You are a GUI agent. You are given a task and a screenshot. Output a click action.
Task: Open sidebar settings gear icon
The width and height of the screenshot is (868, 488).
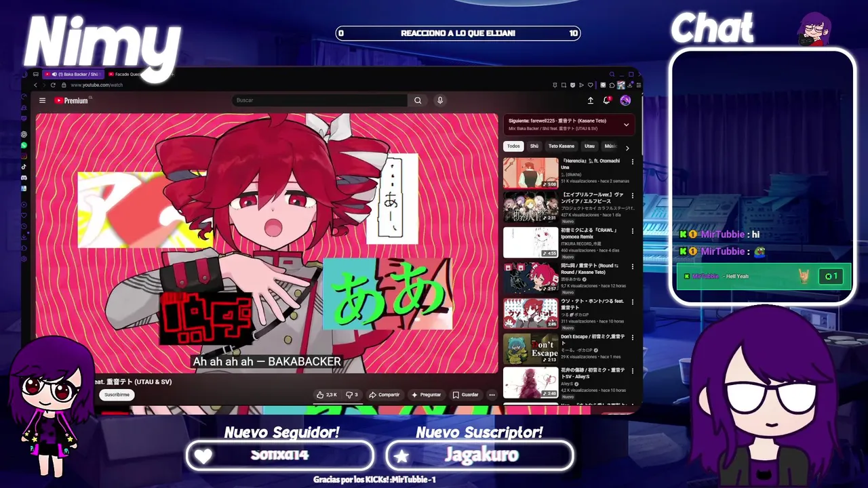[24, 259]
